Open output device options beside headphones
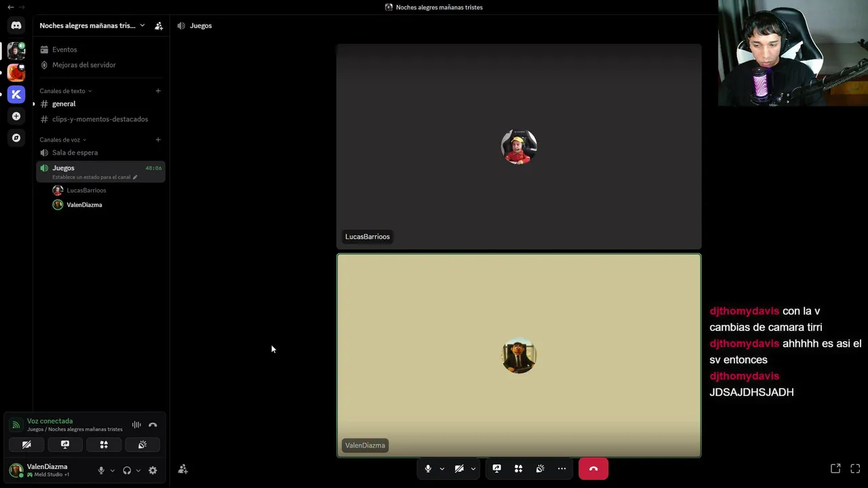 point(138,470)
